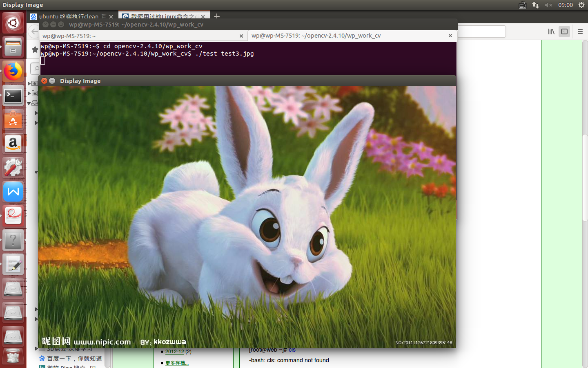
Task: Expand the '3D点云-深度学习' folder arrow
Action: 36,349
